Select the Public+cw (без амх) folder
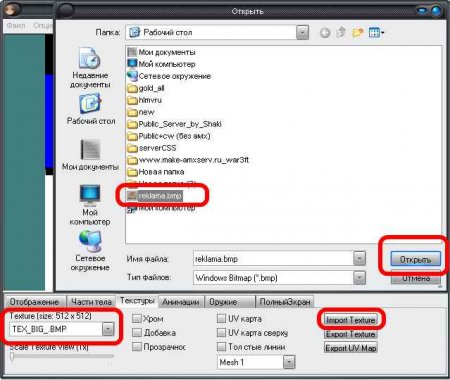The width and height of the screenshot is (450, 380). (169, 136)
